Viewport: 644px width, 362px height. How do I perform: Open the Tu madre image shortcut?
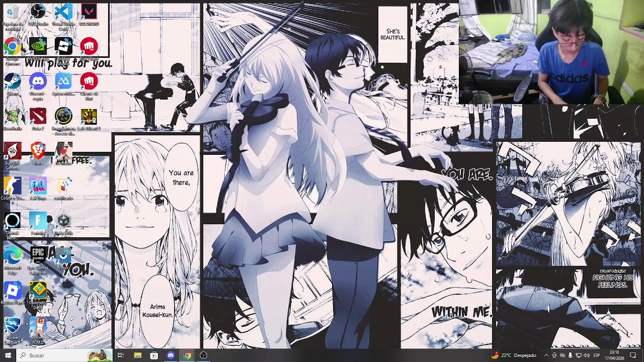63,154
